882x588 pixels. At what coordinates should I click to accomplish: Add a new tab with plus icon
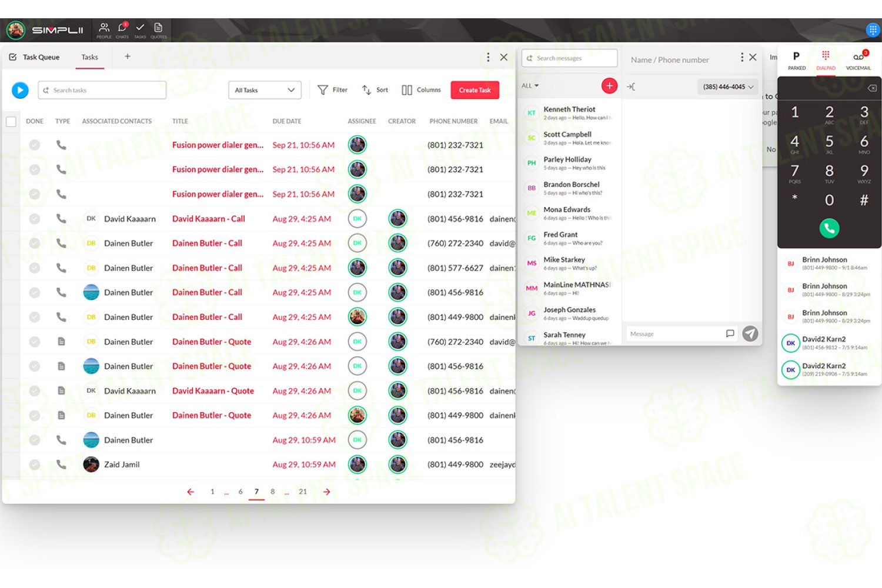[128, 56]
